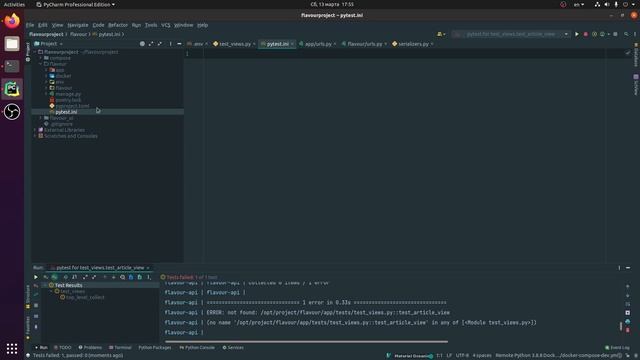The height and width of the screenshot is (360, 640).
Task: Expand the app folder in tree
Action: click(47, 70)
